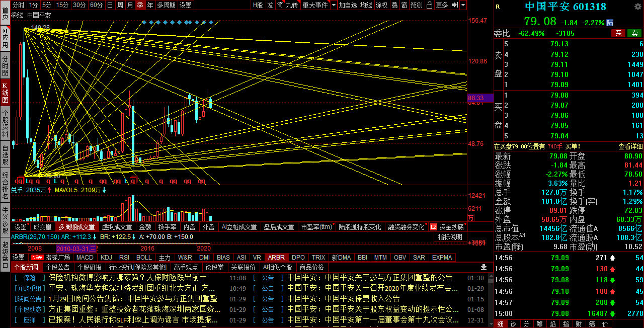Select 成交量 volume sub-chart tab
The height and width of the screenshot is (328, 644).
[x=42, y=227]
